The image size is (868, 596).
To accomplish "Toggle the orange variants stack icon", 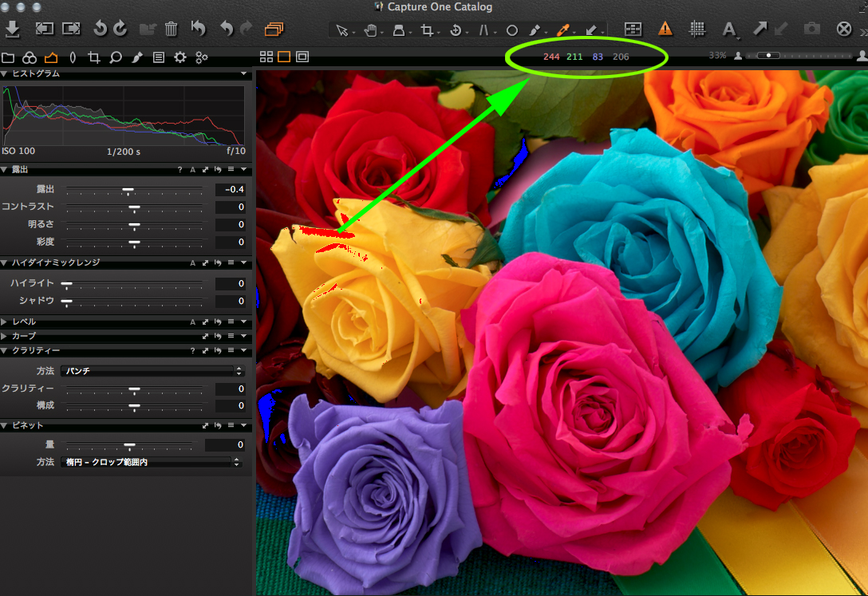I will tap(274, 29).
